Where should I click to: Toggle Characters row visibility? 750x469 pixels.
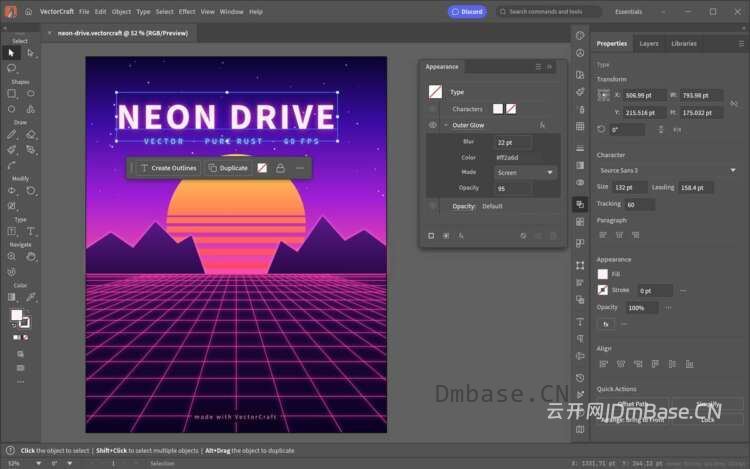432,109
